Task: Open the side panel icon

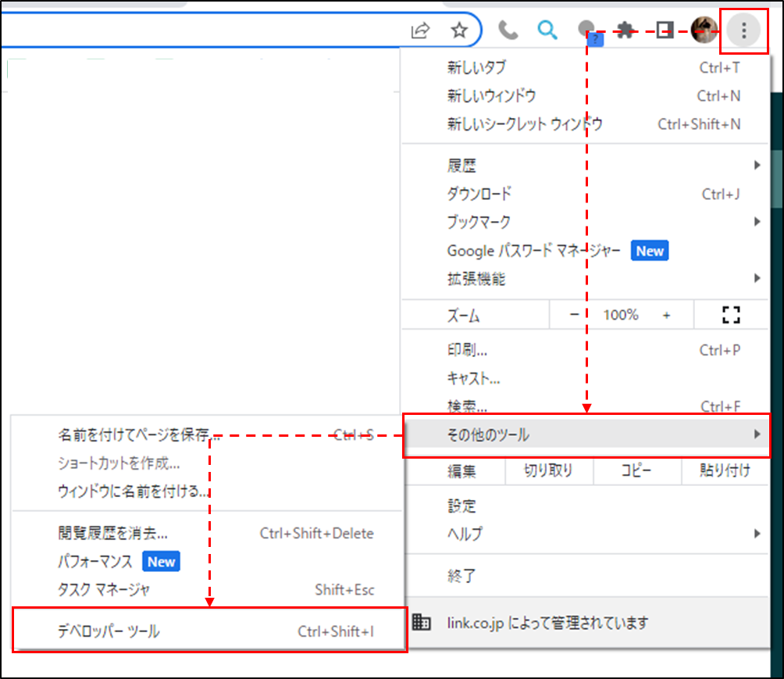Action: 665,30
